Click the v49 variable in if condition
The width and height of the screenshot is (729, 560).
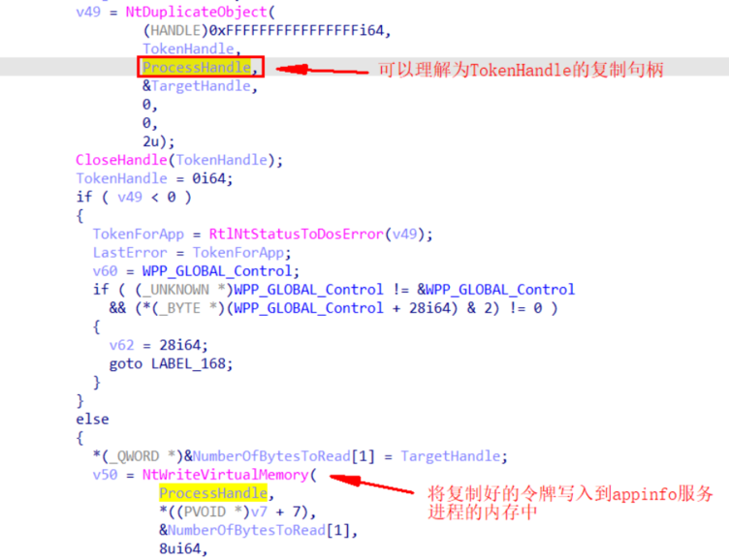click(130, 197)
